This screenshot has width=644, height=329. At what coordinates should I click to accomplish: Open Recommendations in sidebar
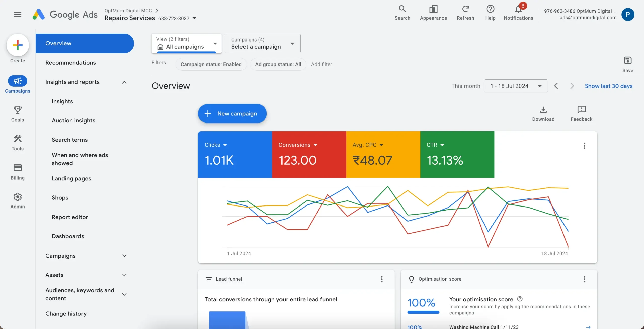click(x=70, y=63)
